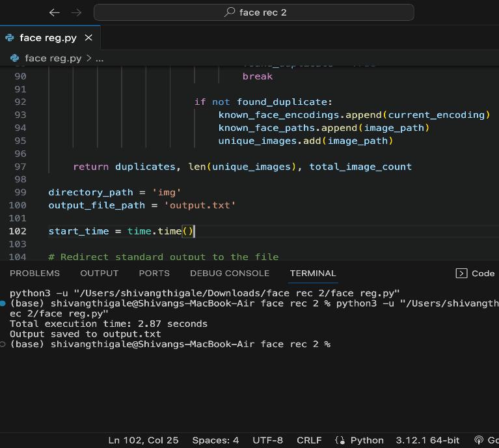Click the string 'img' on line 99

pos(167,193)
